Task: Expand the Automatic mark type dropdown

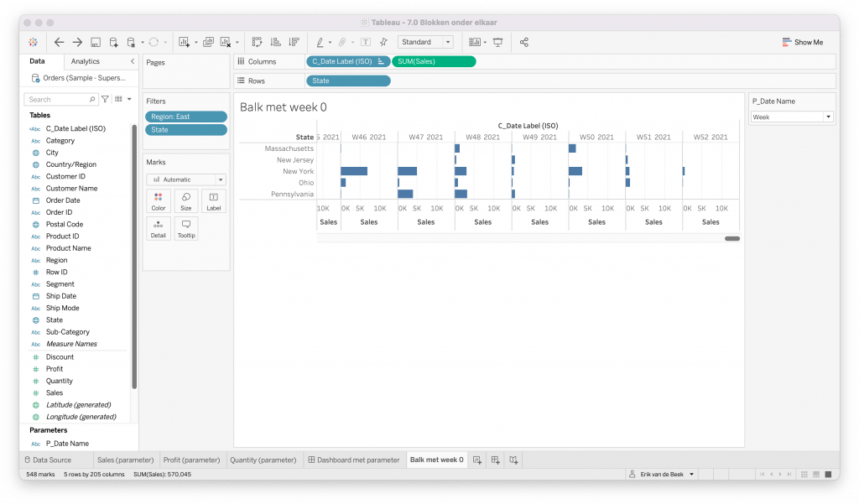Action: tap(185, 179)
